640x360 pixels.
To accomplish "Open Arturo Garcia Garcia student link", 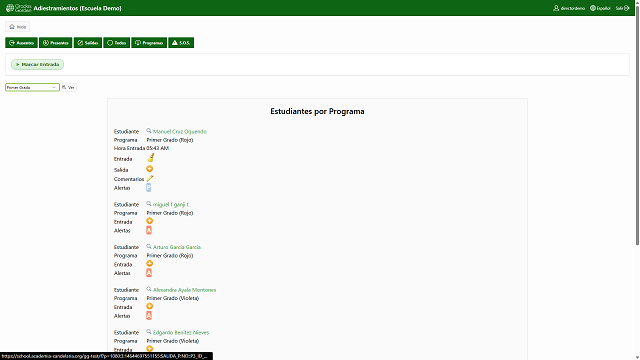I will pos(177,247).
